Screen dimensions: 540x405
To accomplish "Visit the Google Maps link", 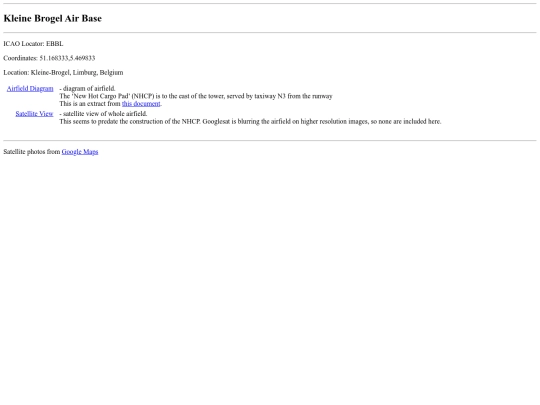I will pos(80,152).
